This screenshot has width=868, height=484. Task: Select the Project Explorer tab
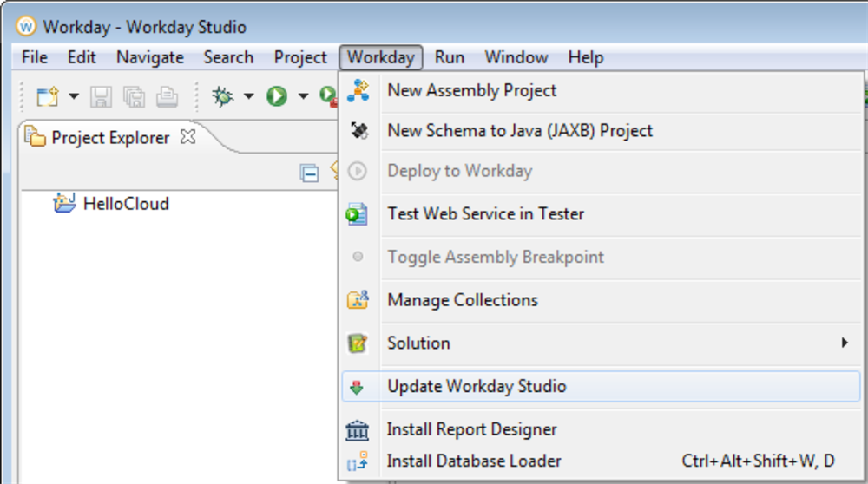(x=110, y=138)
